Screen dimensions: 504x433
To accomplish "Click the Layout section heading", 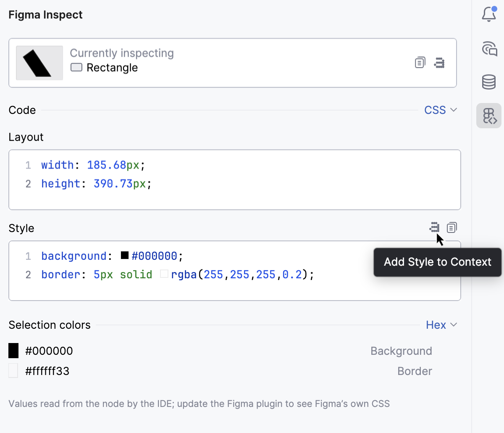I will click(x=26, y=137).
